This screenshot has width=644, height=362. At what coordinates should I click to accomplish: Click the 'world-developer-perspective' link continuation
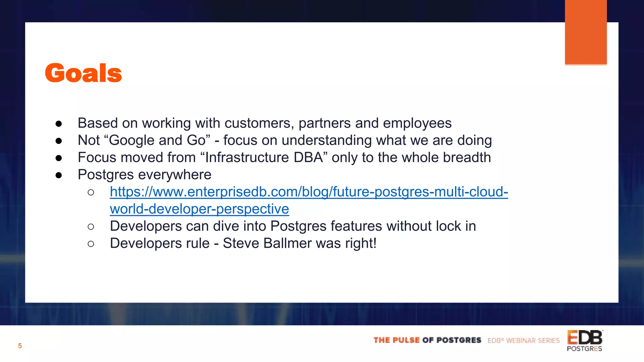point(199,209)
